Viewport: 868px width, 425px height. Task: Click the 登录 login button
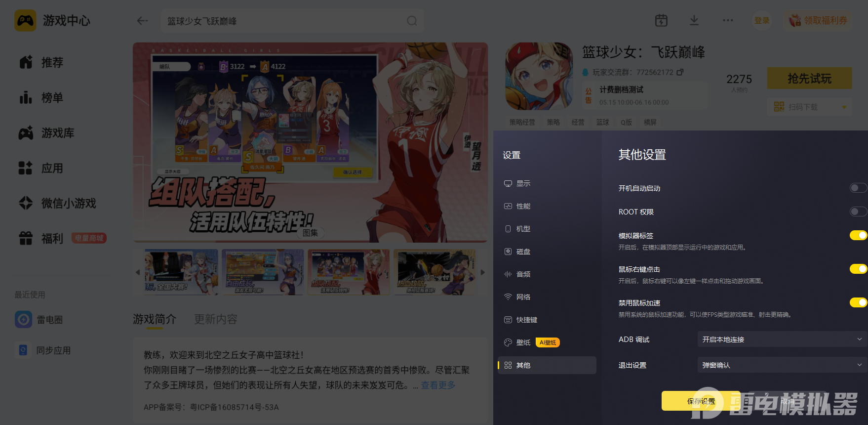(762, 20)
